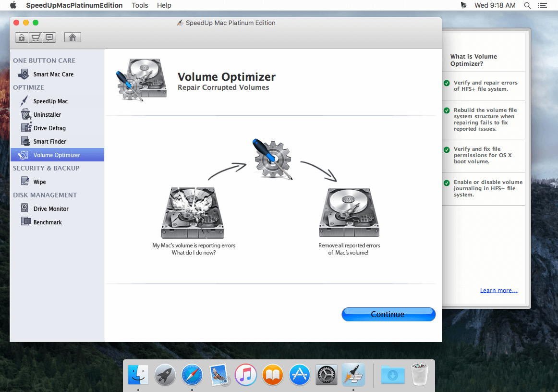The height and width of the screenshot is (392, 558).
Task: Open Spotlight search in menu bar
Action: coord(527,5)
